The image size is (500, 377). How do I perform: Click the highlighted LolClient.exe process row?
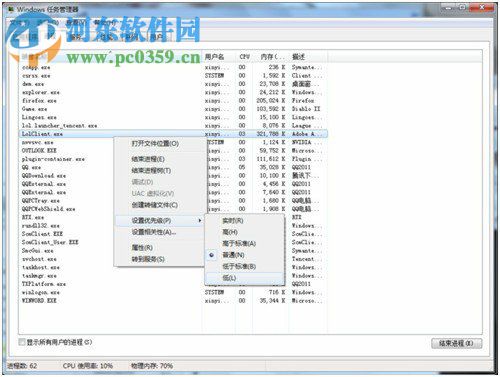(173, 134)
